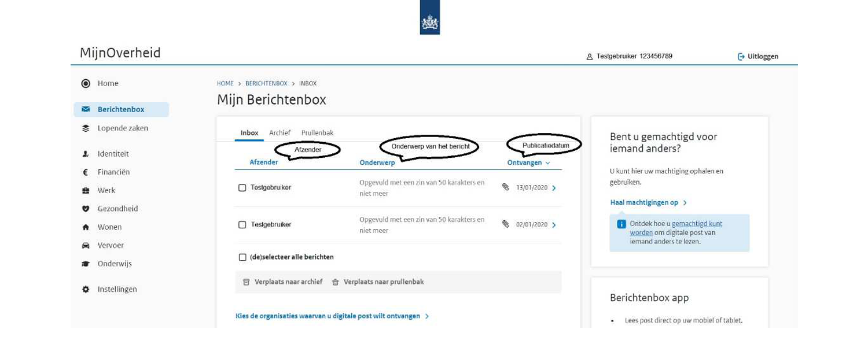
Task: Open Werk in the sidebar
Action: [x=106, y=190]
